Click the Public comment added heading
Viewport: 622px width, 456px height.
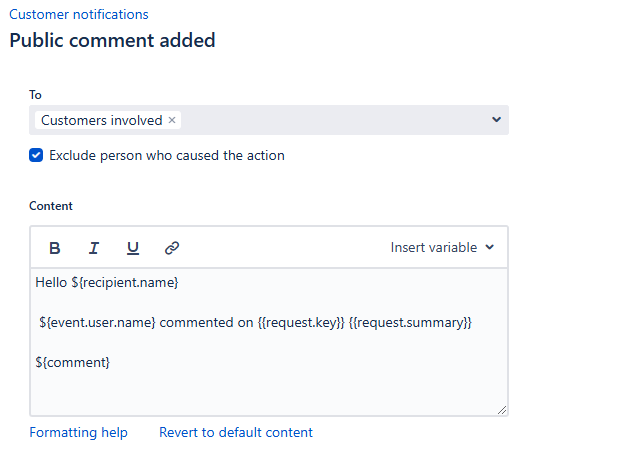112,40
